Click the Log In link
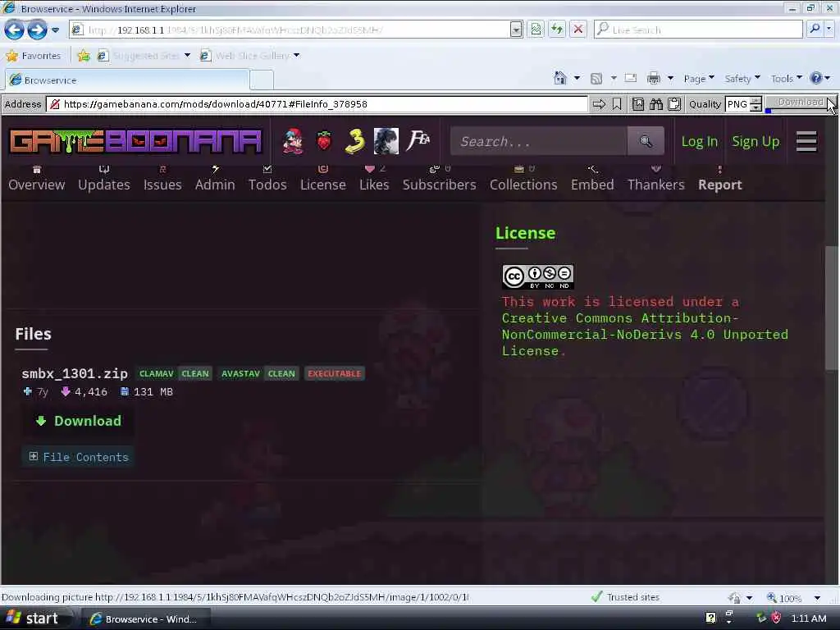 (x=699, y=141)
